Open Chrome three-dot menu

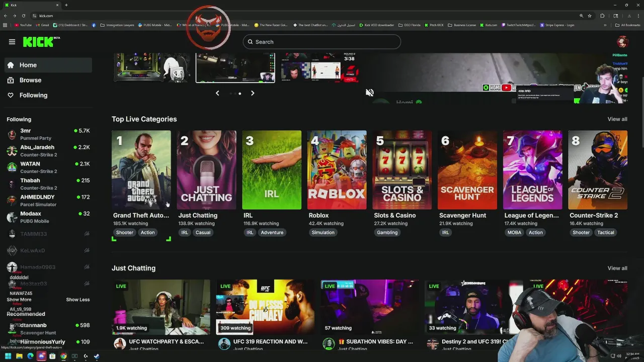tap(638, 16)
